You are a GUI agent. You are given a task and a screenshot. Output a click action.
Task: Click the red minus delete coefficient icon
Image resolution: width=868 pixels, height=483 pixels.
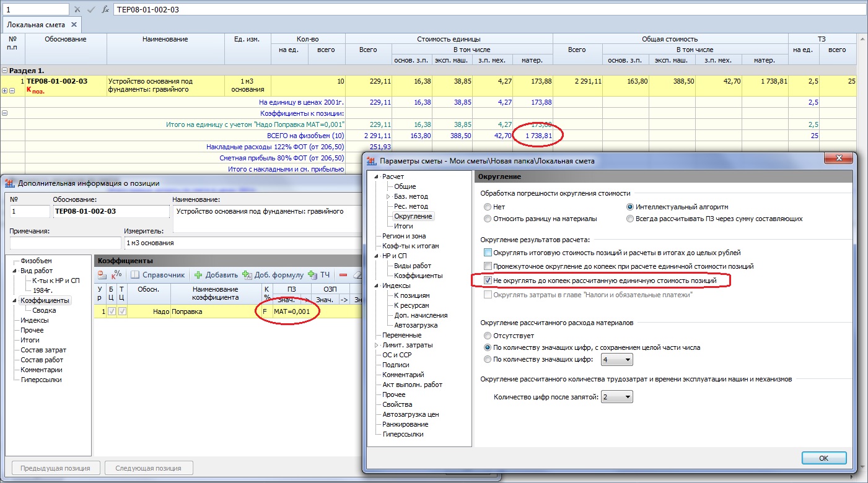tap(343, 275)
